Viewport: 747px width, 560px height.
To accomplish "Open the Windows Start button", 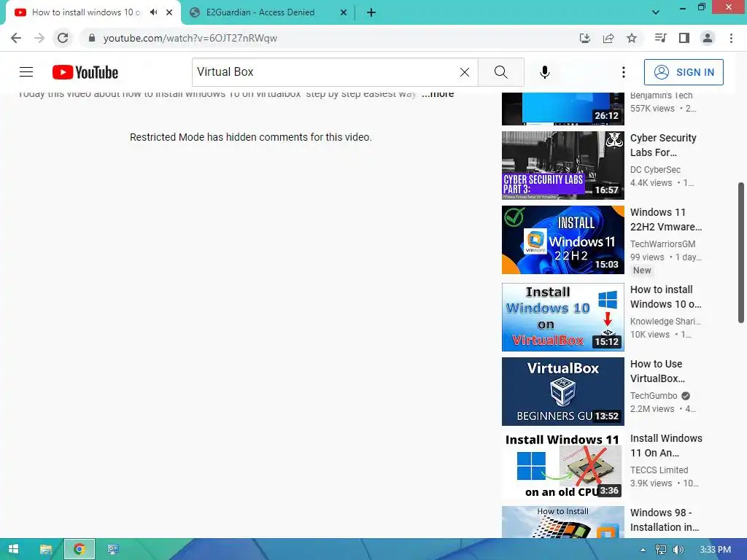I will (13, 549).
